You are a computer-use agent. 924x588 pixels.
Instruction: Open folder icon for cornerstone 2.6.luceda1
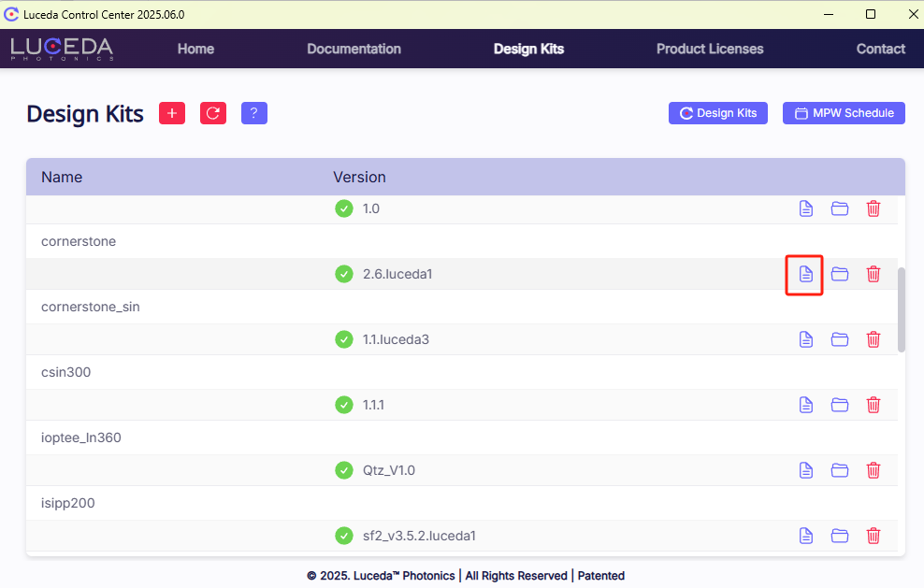(839, 274)
